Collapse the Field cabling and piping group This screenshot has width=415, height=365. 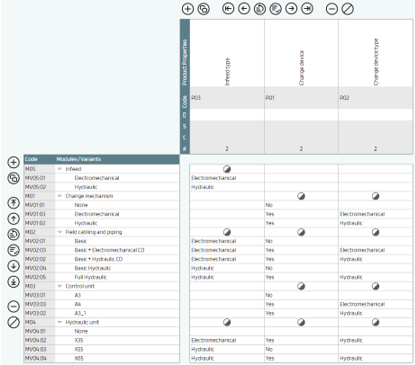(60, 232)
